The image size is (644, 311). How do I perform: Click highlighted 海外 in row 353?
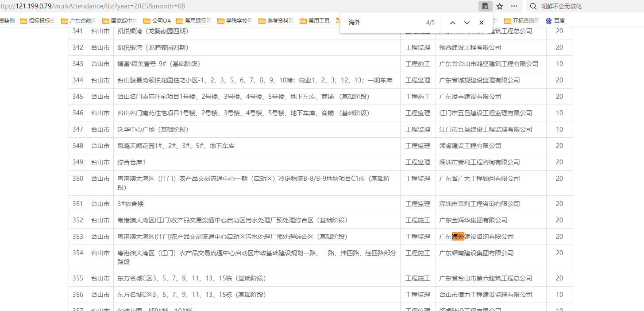(x=458, y=237)
